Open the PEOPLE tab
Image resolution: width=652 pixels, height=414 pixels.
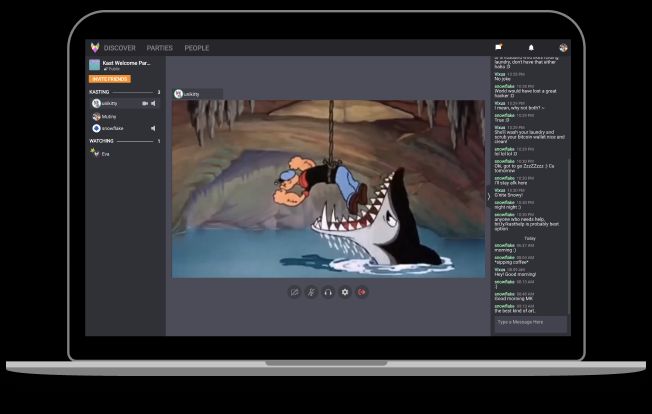197,48
